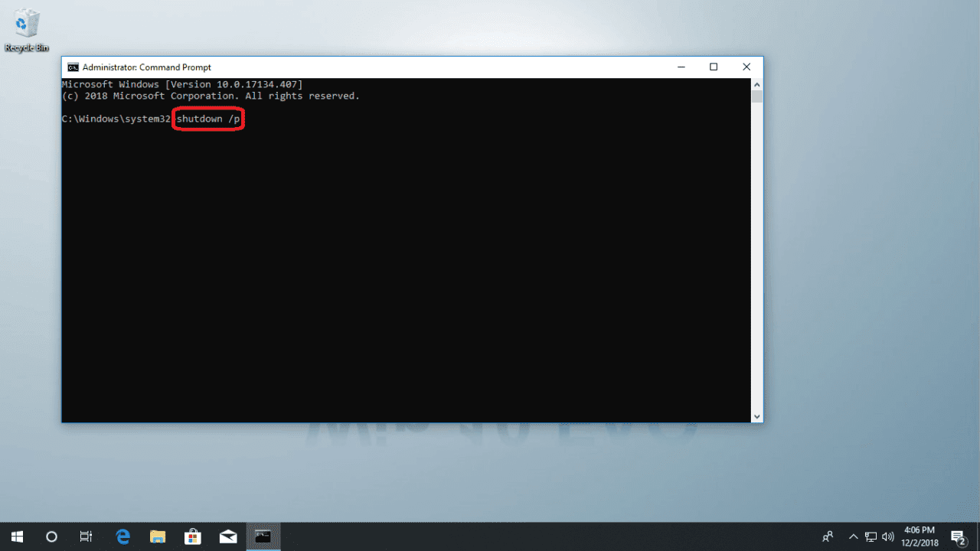Open Task View from the taskbar
This screenshot has width=980, height=551.
(86, 536)
